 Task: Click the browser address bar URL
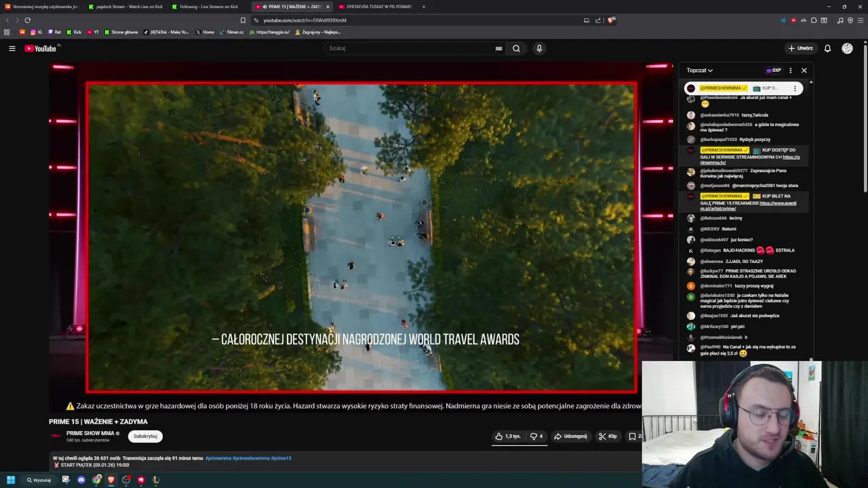coord(305,20)
